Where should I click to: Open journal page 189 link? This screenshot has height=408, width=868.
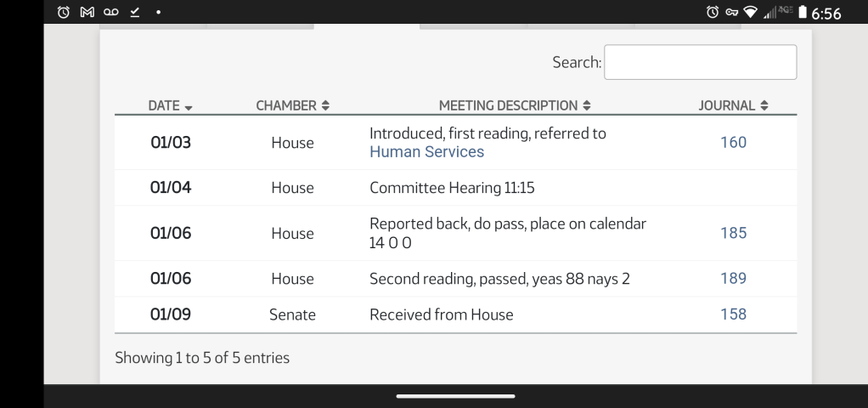[x=733, y=278]
